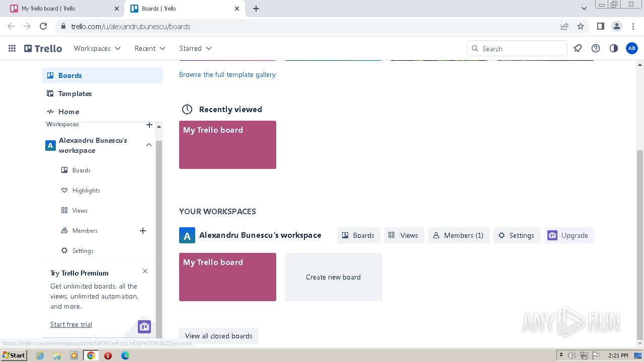Add a new workspace with plus icon
The height and width of the screenshot is (362, 644).
point(149,124)
